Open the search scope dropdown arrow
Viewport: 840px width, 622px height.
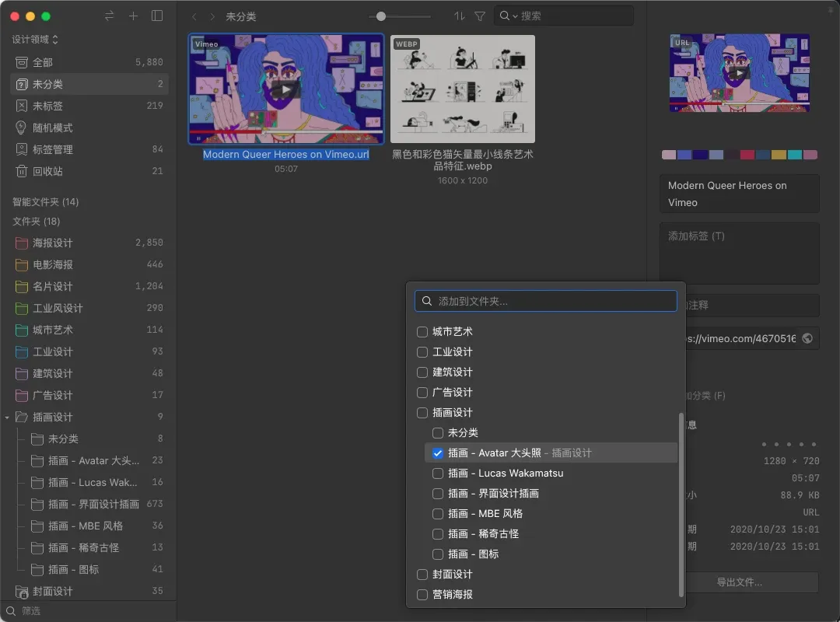[515, 16]
